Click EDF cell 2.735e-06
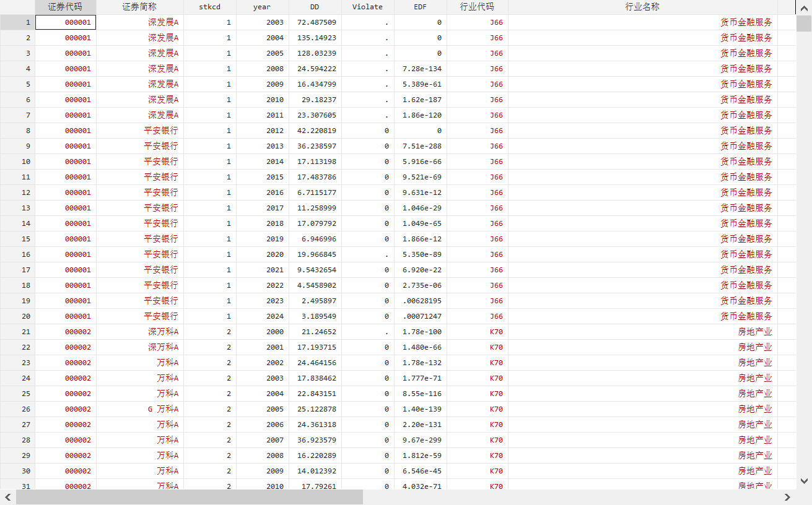This screenshot has height=505, width=812. pos(422,285)
